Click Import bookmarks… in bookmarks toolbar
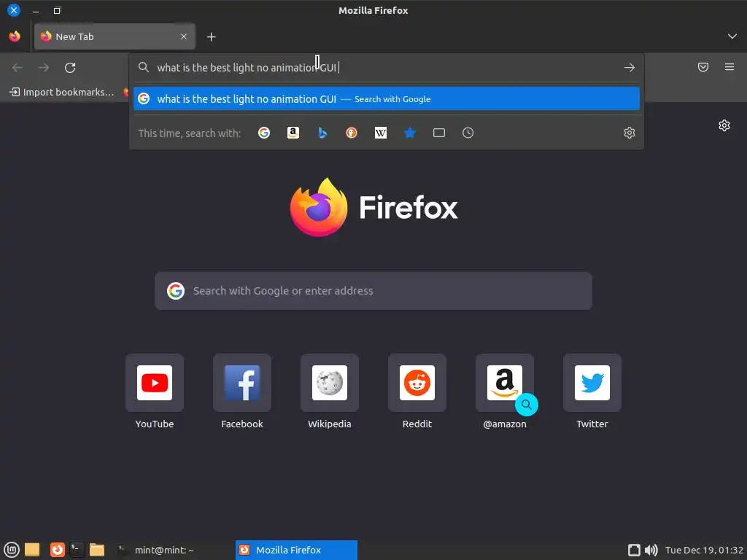 (x=63, y=92)
